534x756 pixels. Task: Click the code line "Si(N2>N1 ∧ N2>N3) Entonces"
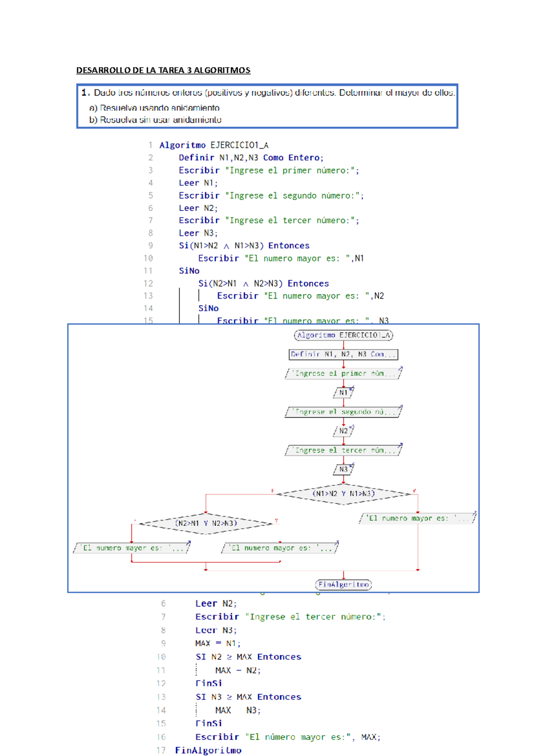tap(263, 284)
